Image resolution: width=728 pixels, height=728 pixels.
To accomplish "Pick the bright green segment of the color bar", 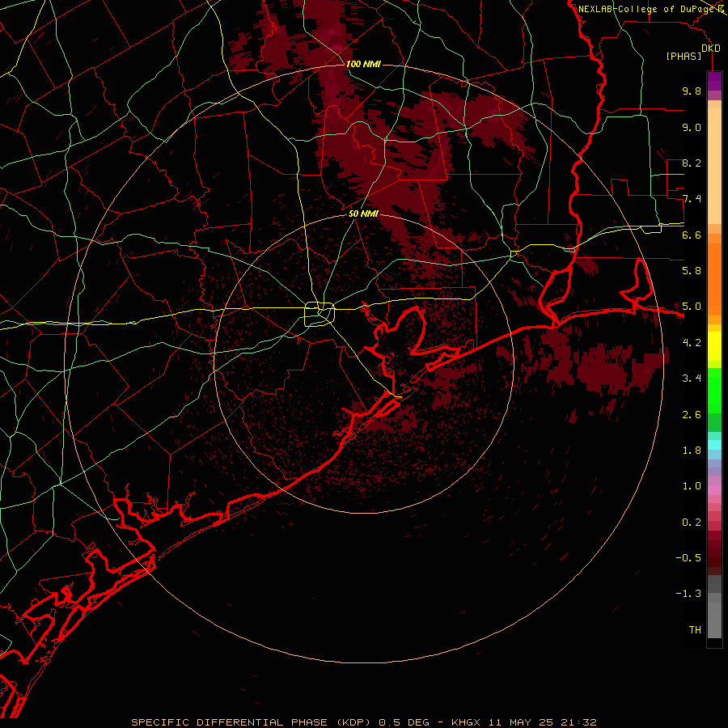I will pos(714,390).
